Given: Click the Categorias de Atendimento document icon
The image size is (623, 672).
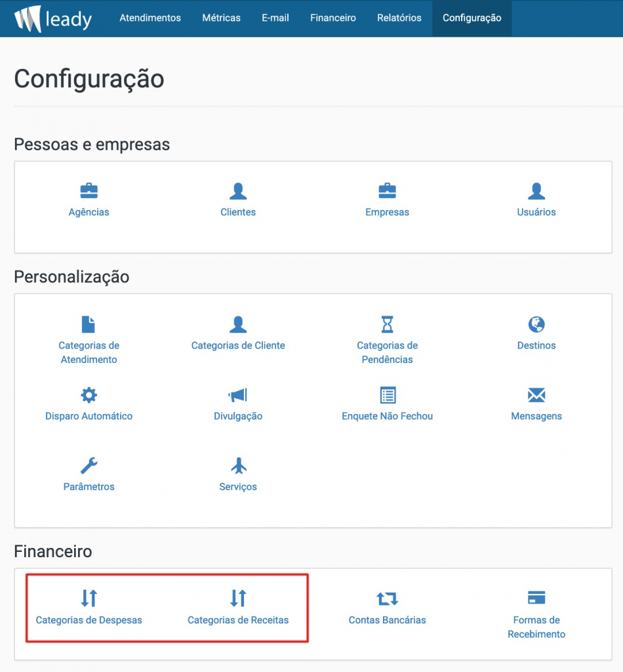Looking at the screenshot, I should [x=89, y=324].
